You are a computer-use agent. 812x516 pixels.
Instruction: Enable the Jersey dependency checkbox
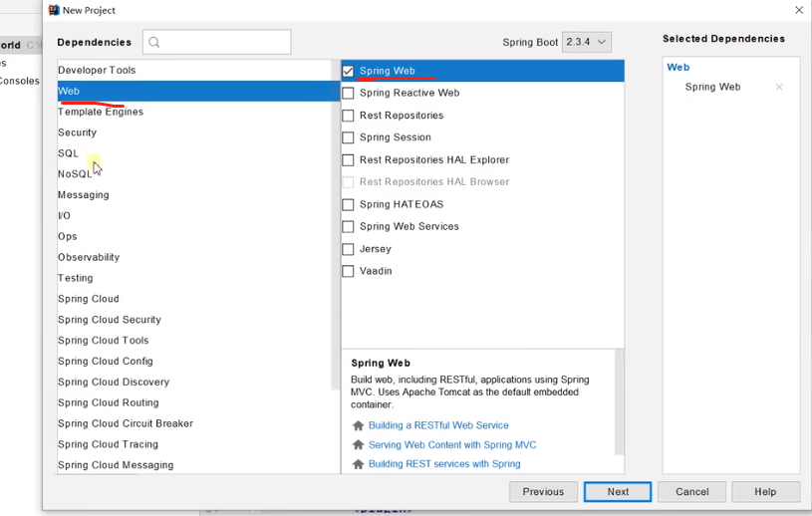click(348, 249)
